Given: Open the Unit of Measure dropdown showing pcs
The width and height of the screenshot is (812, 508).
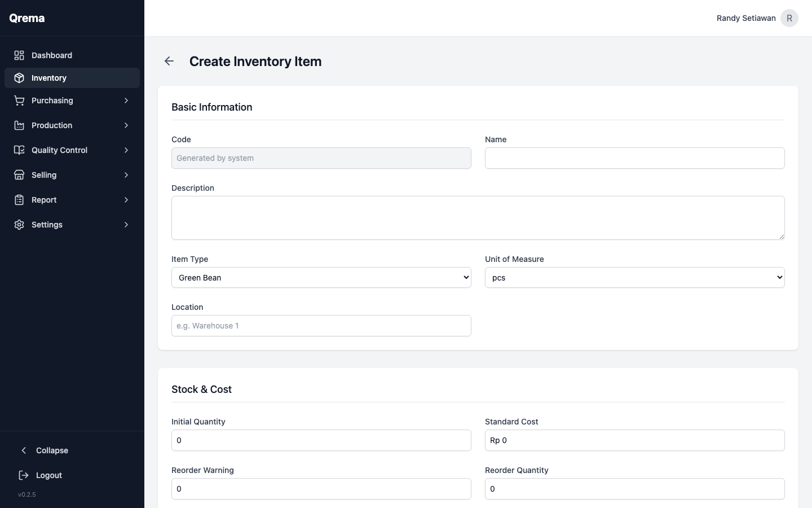Looking at the screenshot, I should pos(634,277).
